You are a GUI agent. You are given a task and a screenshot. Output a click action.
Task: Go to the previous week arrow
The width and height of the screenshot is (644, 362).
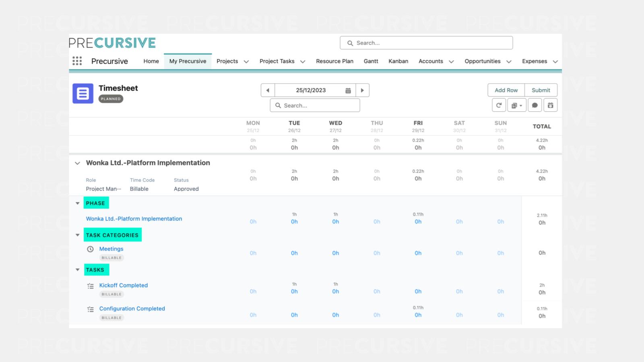point(268,90)
